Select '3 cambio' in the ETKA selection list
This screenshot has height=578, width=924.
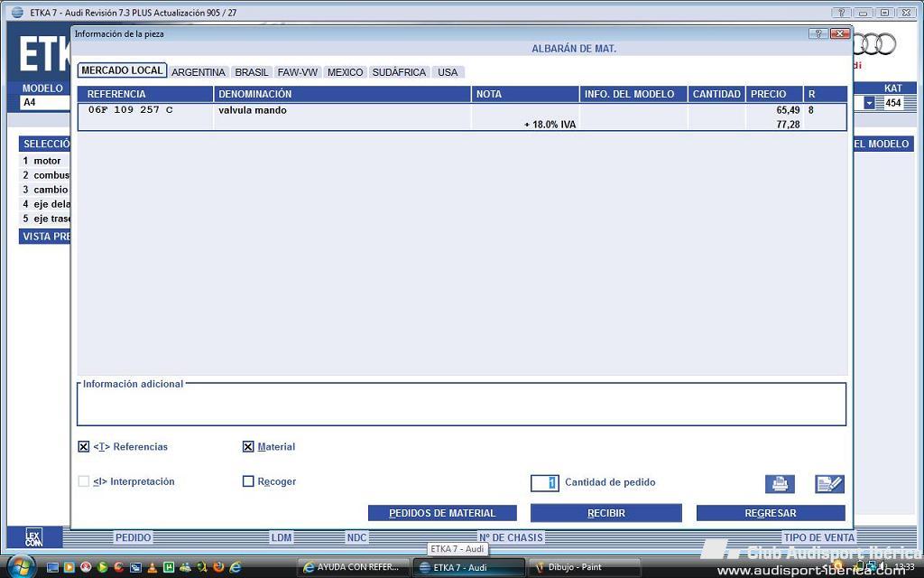(44, 190)
